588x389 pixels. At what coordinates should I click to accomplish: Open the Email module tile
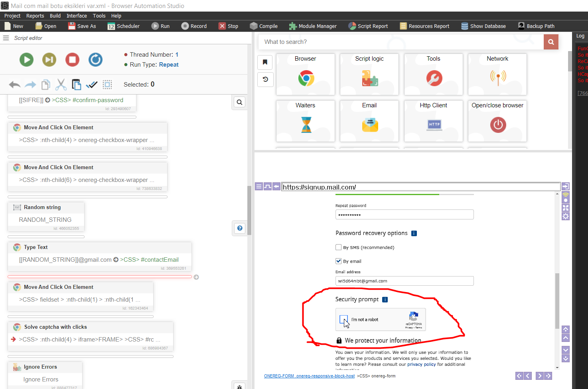coord(369,121)
